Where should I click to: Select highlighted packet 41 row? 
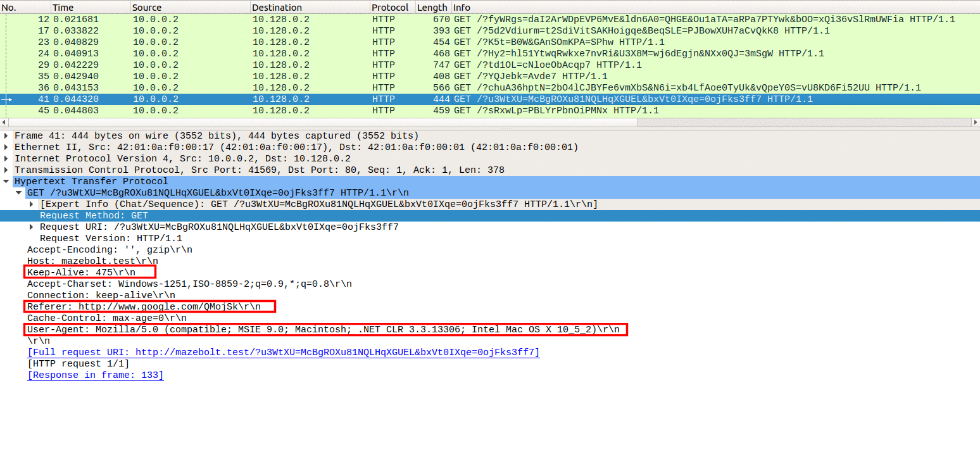click(x=490, y=99)
